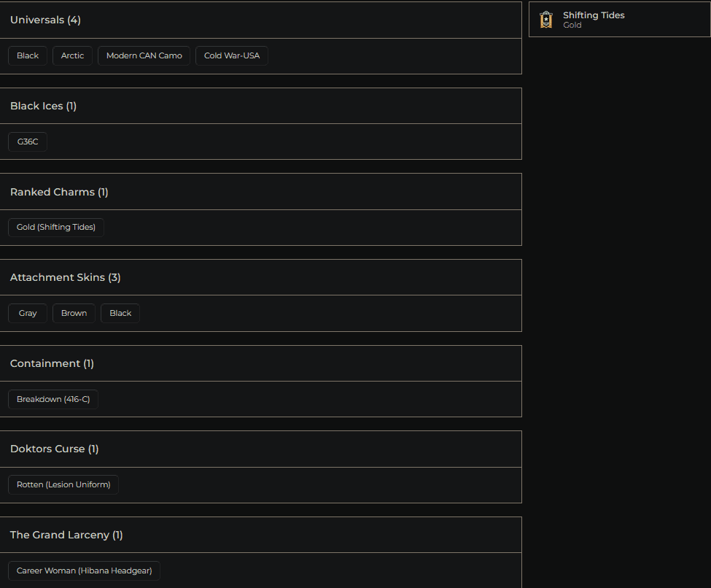Select the Gold (Shifting Tides) charm tag
The height and width of the screenshot is (588, 711).
click(x=56, y=228)
